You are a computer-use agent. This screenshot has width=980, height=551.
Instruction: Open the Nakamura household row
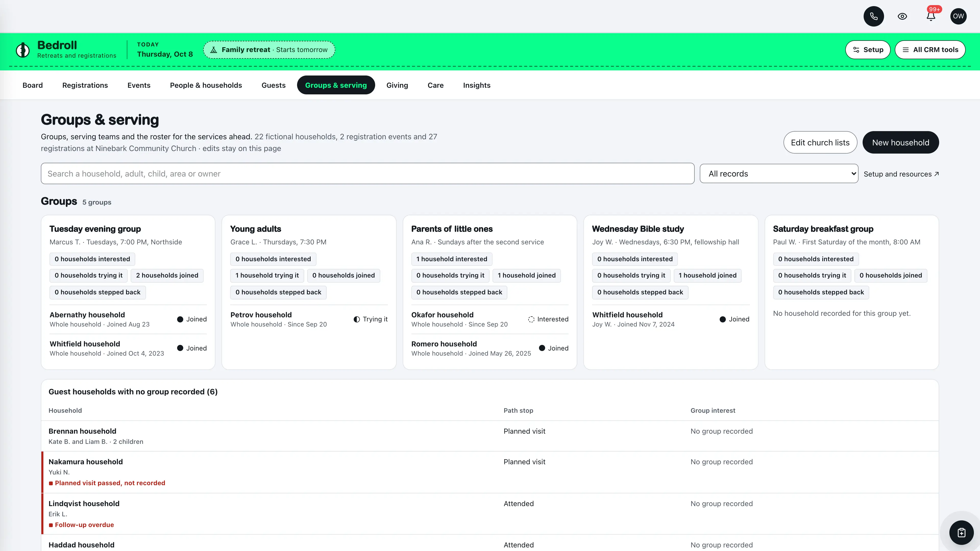click(490, 472)
